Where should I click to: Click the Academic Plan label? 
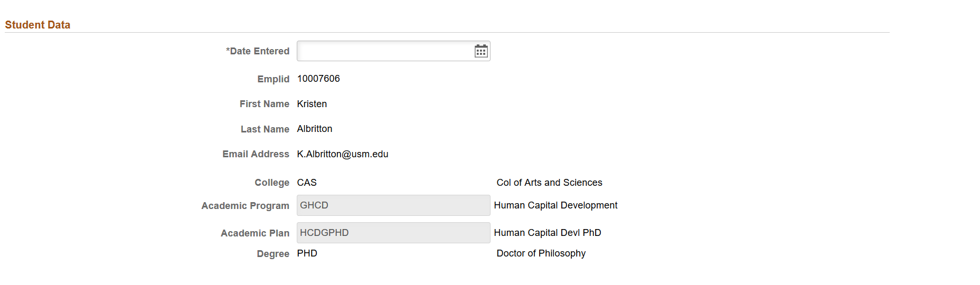tap(255, 233)
